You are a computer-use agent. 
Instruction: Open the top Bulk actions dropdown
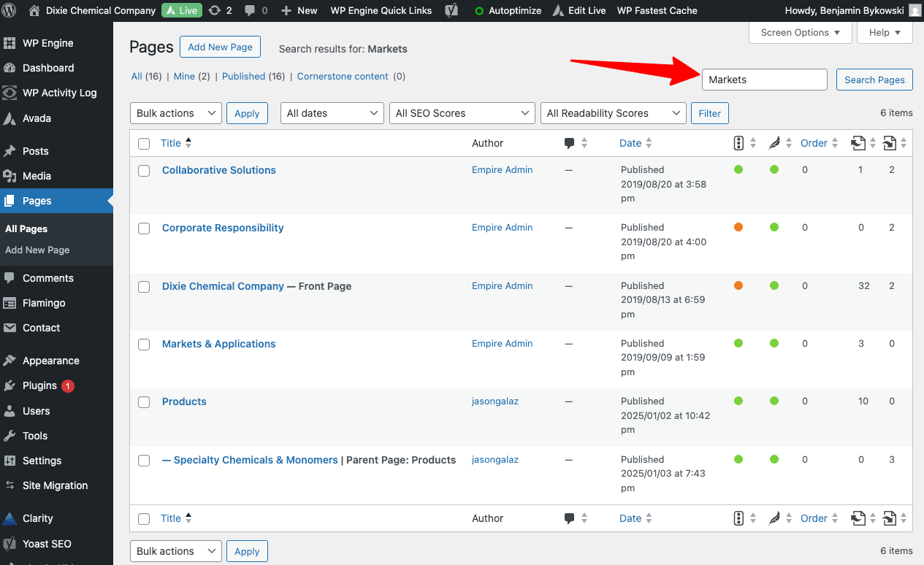point(175,113)
